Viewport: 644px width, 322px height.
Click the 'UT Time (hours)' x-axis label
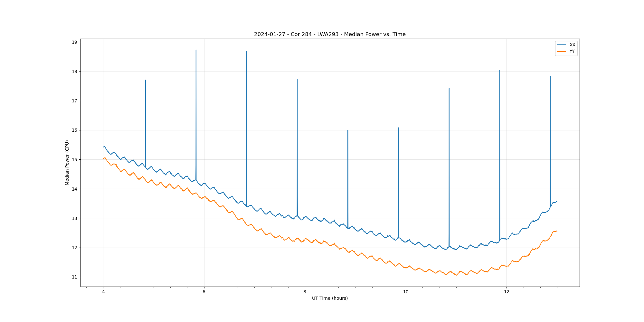[x=330, y=298]
